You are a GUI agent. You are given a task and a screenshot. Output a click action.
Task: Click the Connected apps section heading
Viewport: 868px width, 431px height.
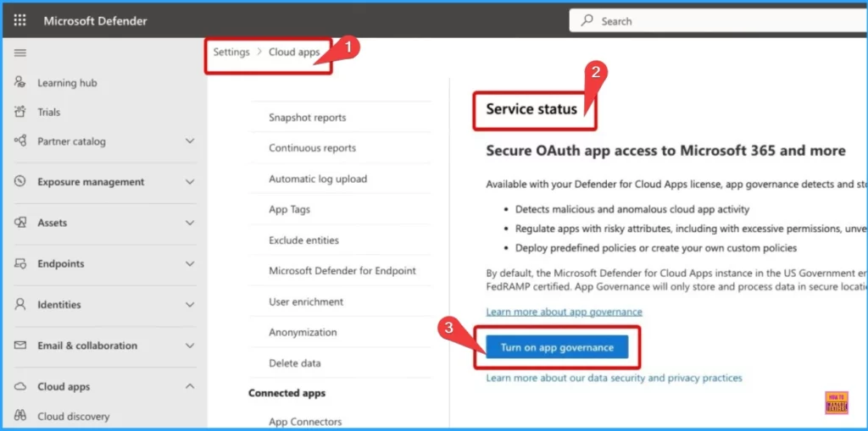[287, 393]
